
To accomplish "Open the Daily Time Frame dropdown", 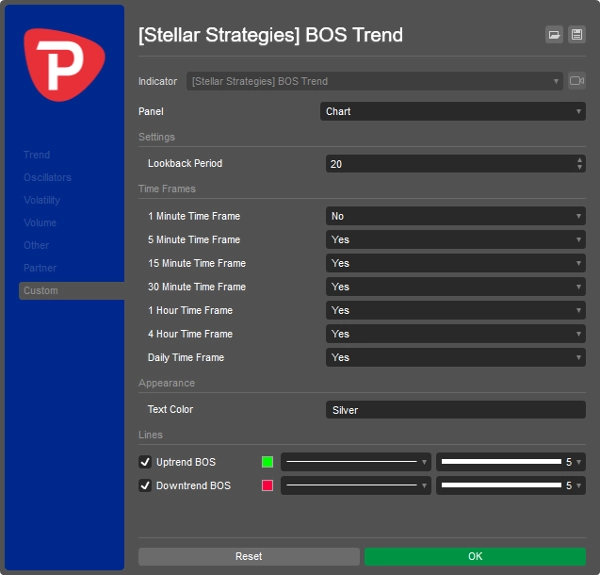I will click(x=456, y=357).
